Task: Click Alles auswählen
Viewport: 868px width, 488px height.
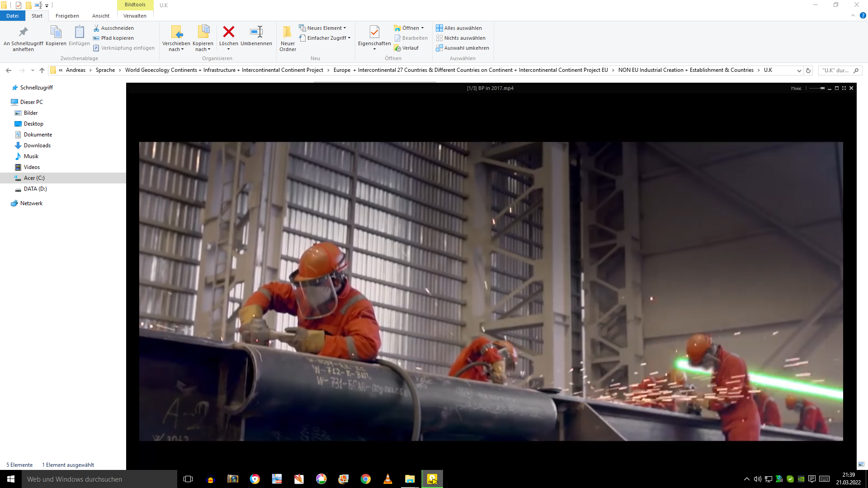Action: tap(459, 28)
